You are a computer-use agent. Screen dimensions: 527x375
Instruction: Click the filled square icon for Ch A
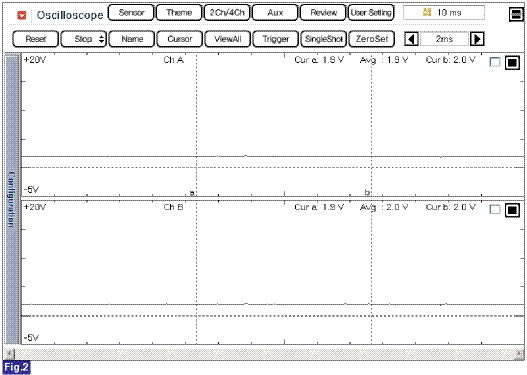click(x=512, y=62)
